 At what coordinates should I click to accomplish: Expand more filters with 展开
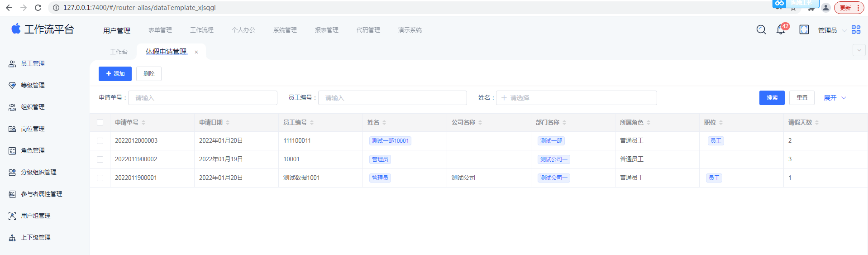pos(835,98)
